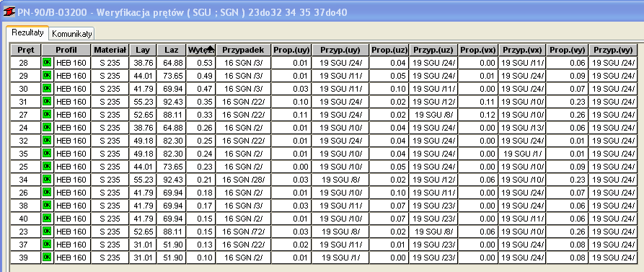
Task: Click Prop.(uz) value 0.10 in bar 30 row
Action: tap(389, 89)
